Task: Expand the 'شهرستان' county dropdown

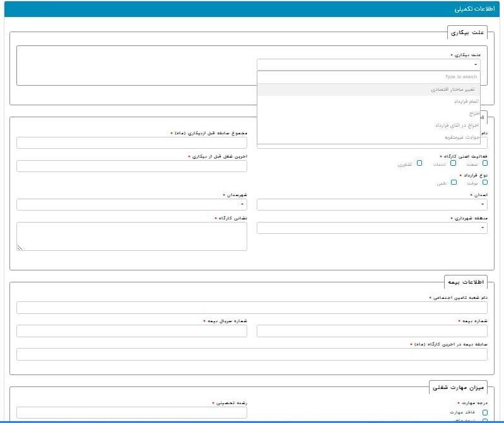Action: [x=242, y=205]
